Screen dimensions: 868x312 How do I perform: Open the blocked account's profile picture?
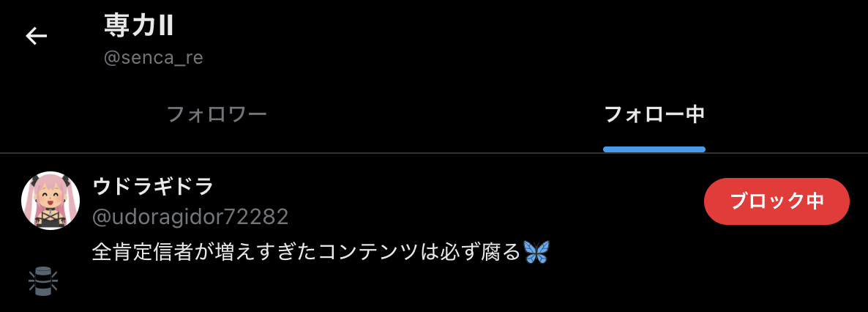pos(50,201)
